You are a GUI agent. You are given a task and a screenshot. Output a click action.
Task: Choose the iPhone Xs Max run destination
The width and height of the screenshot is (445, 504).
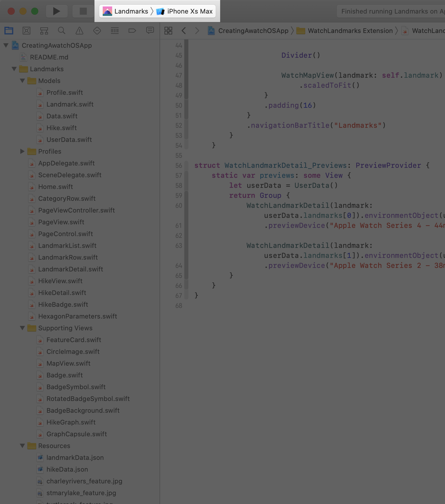click(x=185, y=11)
